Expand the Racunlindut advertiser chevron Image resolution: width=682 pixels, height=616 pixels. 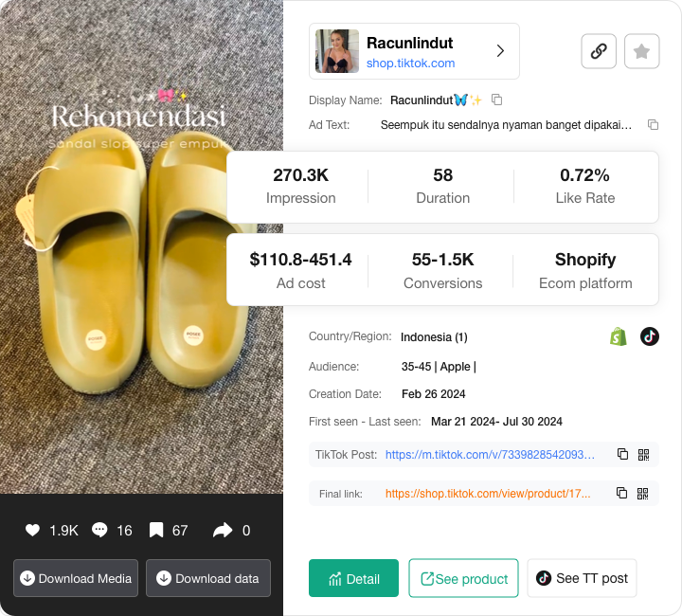pos(500,51)
